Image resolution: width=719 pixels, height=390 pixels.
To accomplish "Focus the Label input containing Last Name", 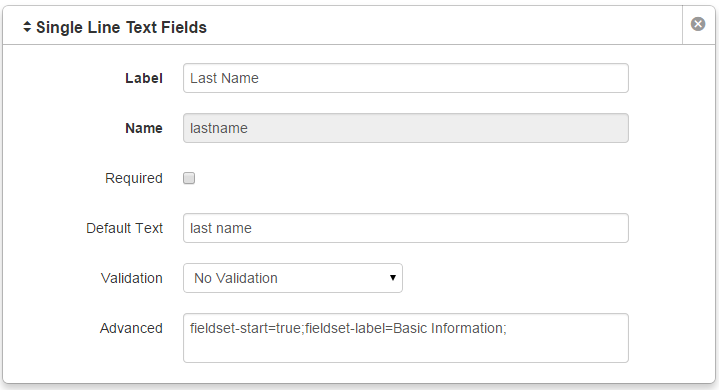I will [x=406, y=78].
